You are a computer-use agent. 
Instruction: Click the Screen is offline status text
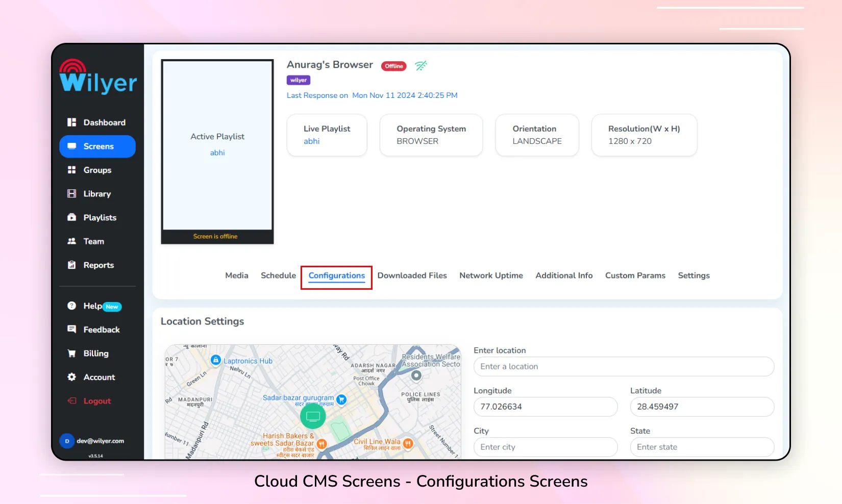[x=215, y=237]
